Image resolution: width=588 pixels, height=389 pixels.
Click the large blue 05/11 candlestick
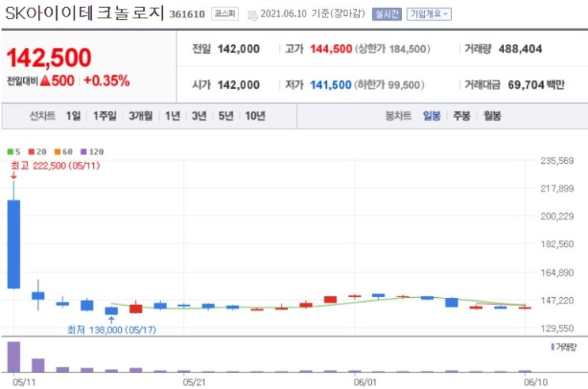coord(14,244)
